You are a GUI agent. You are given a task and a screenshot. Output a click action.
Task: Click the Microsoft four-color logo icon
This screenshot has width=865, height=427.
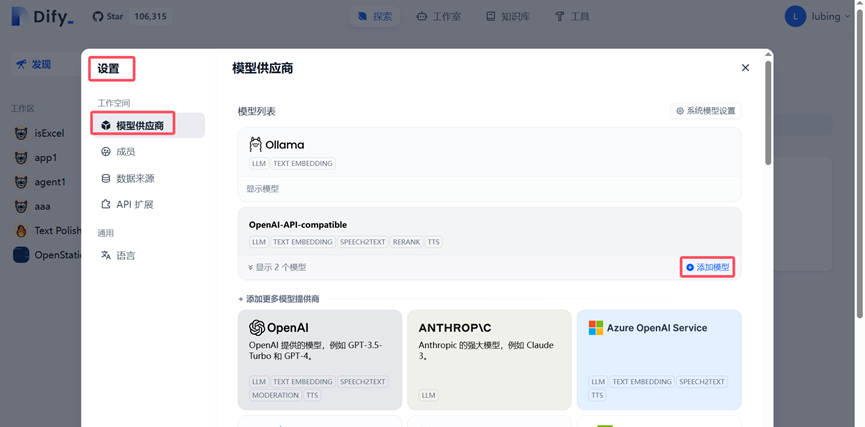[x=596, y=328]
